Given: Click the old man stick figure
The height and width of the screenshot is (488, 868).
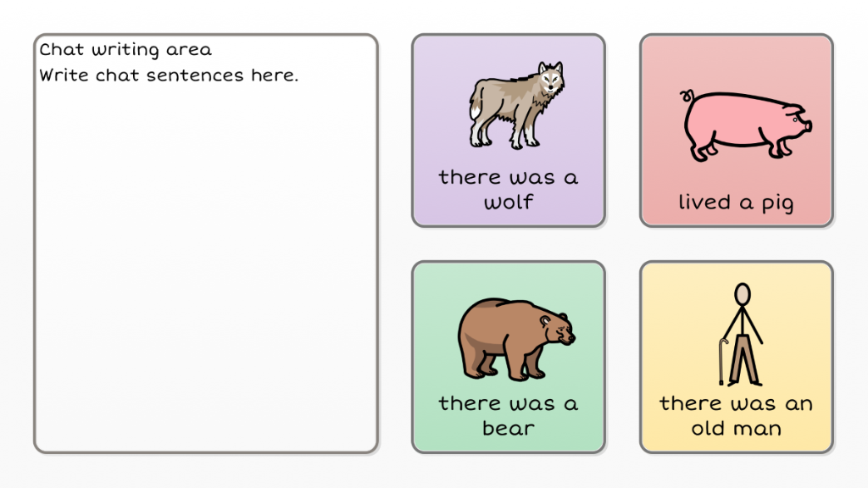Looking at the screenshot, I should (x=742, y=334).
